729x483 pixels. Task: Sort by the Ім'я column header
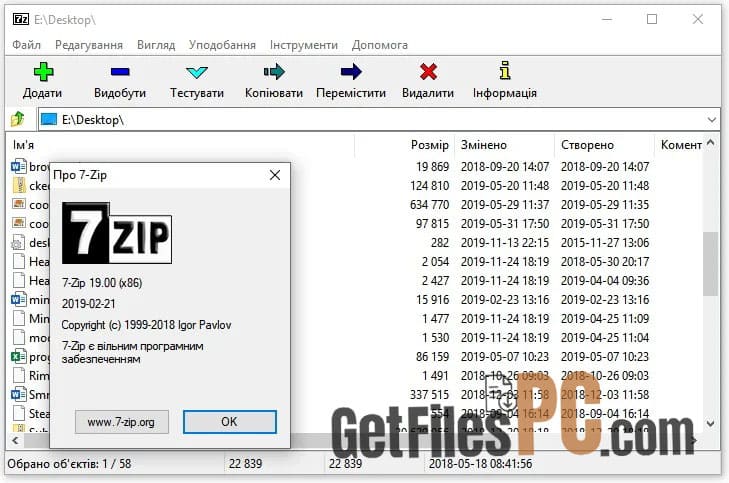[181, 145]
